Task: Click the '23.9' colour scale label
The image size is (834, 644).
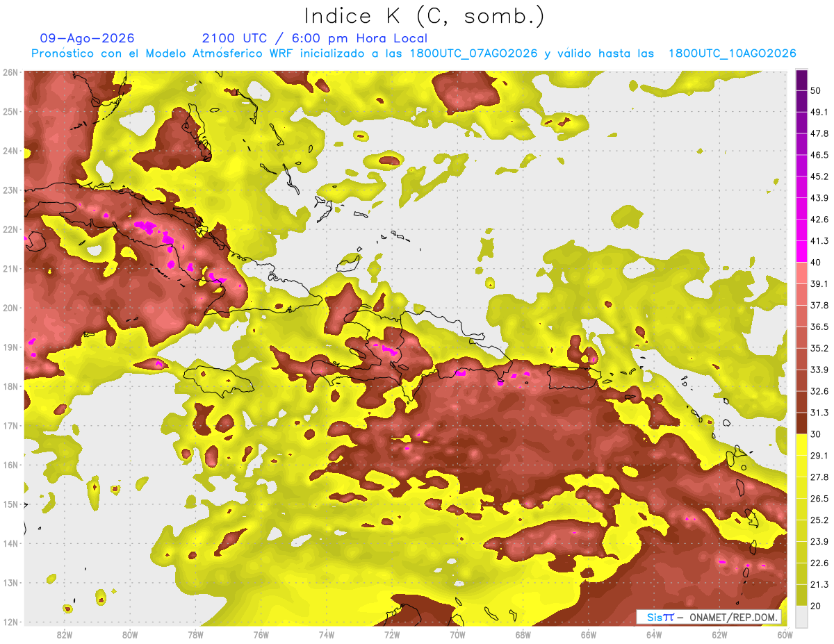Action: pos(819,542)
